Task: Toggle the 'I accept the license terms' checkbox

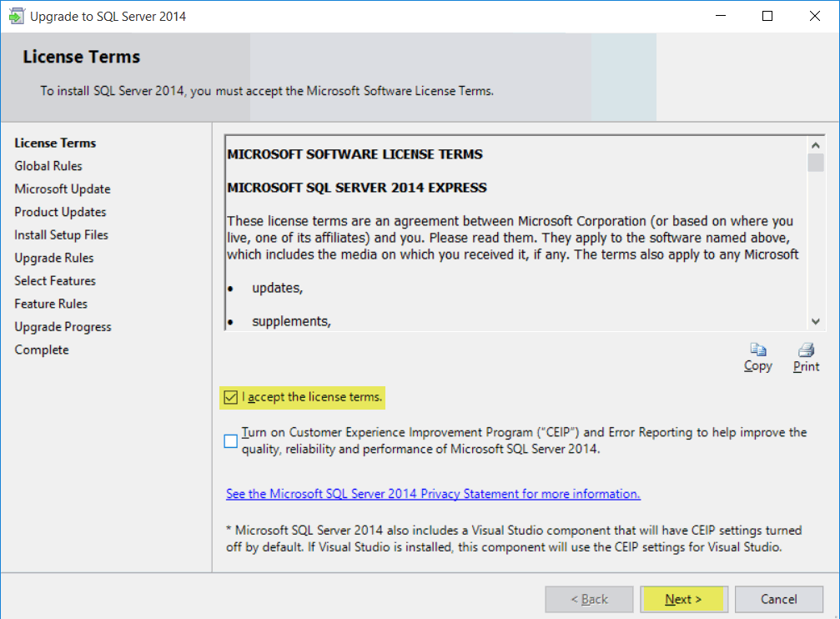Action: (x=230, y=397)
